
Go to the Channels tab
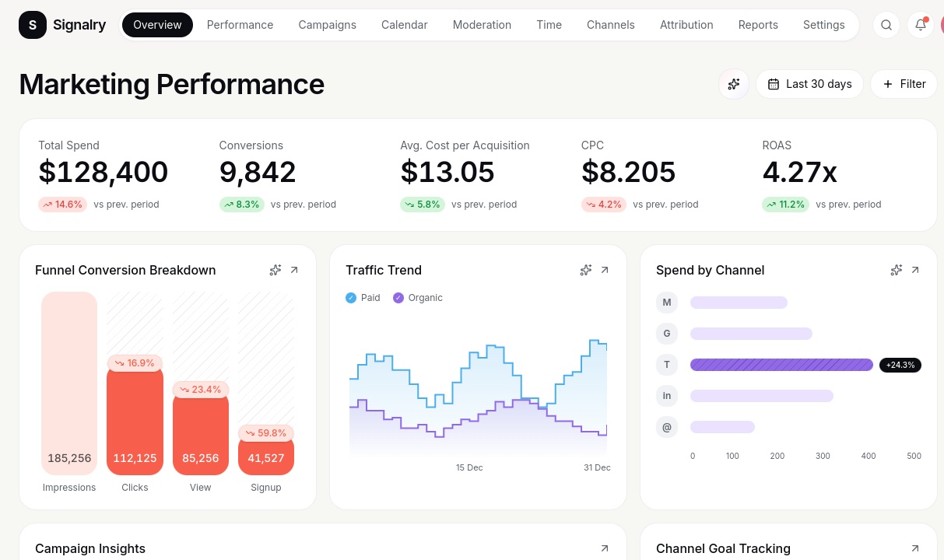point(611,25)
